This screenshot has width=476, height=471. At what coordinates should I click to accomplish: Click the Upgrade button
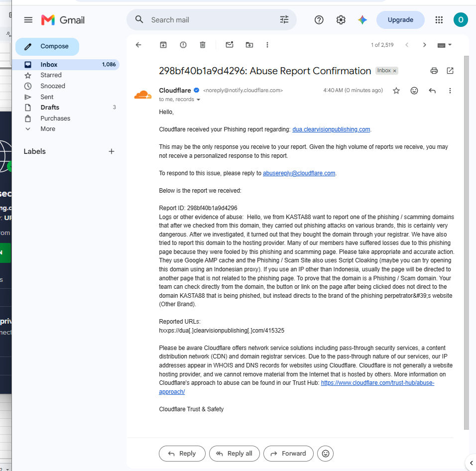point(400,20)
